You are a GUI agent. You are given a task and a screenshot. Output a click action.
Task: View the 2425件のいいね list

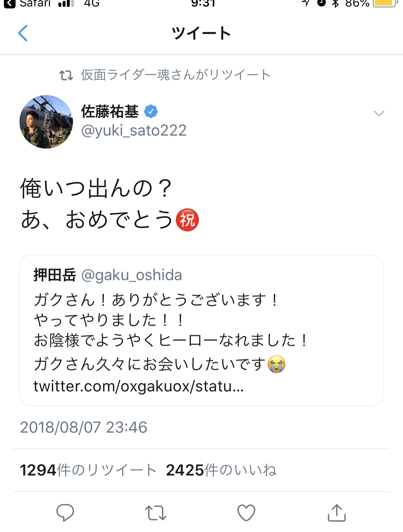[x=221, y=470]
